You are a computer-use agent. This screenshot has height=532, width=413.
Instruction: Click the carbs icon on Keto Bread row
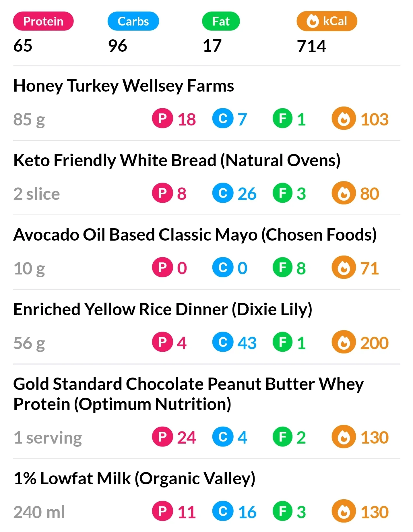[223, 193]
